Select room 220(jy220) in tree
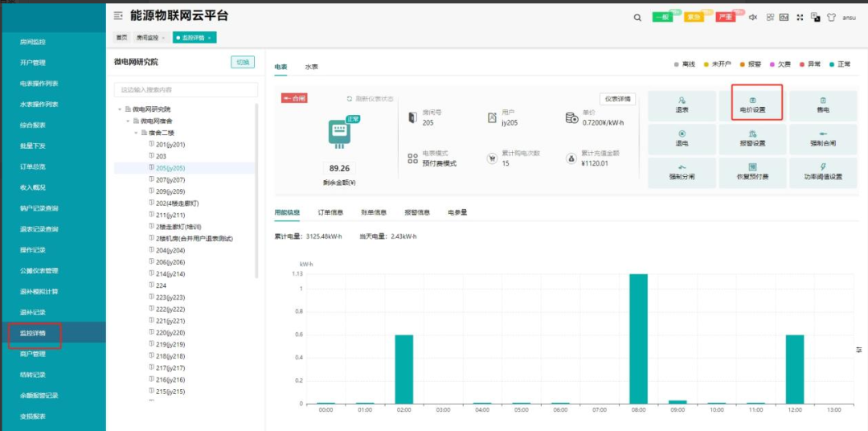Image resolution: width=868 pixels, height=431 pixels. pos(170,333)
